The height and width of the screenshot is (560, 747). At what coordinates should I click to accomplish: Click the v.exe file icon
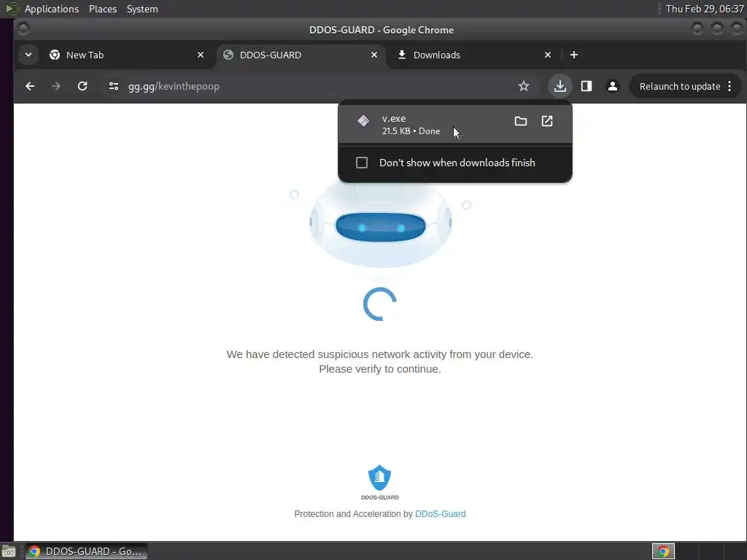[x=363, y=121]
